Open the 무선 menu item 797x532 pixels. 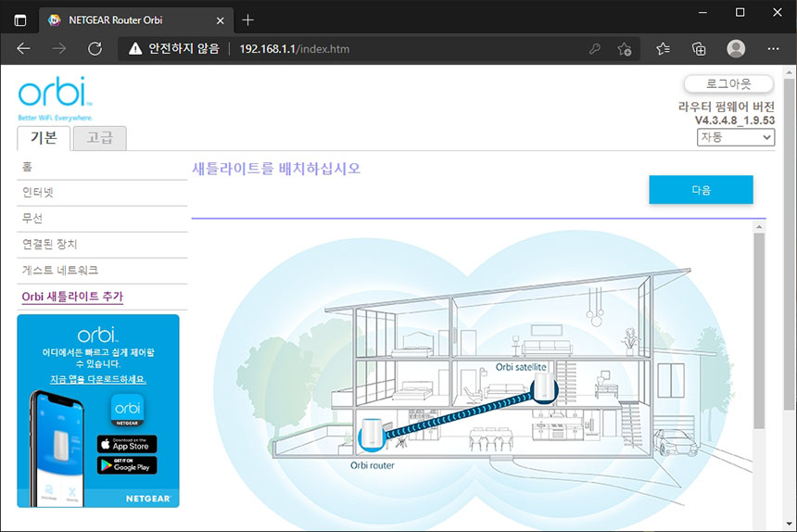pos(102,219)
